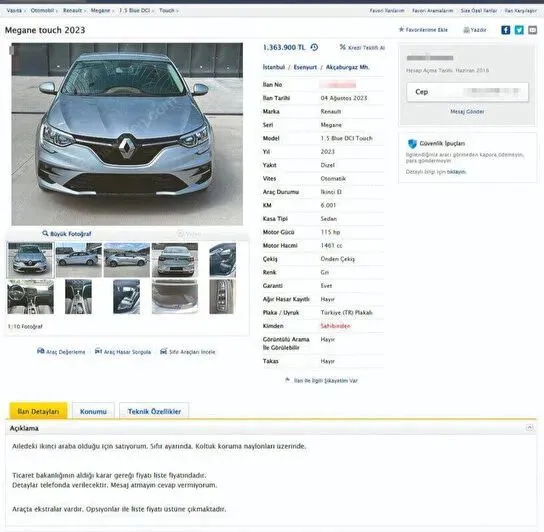
Task: Switch to the Konumu tab
Action: (x=93, y=411)
